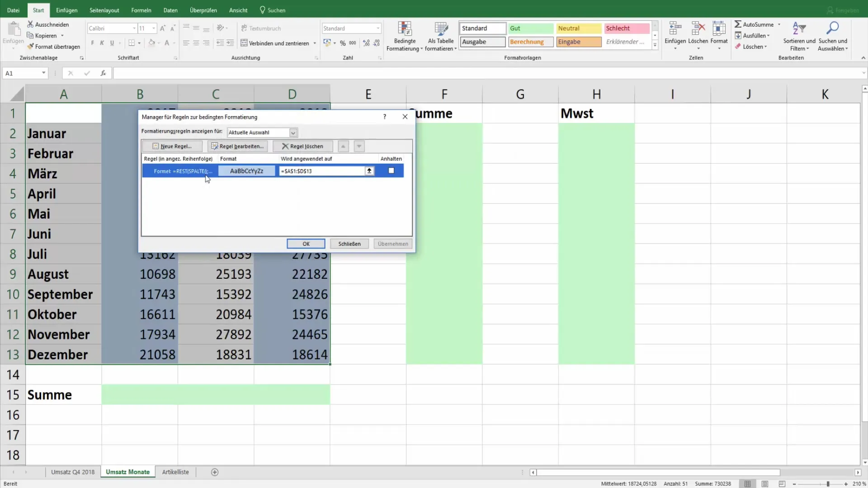
Task: Switch to Artikelliste sheet
Action: [175, 472]
